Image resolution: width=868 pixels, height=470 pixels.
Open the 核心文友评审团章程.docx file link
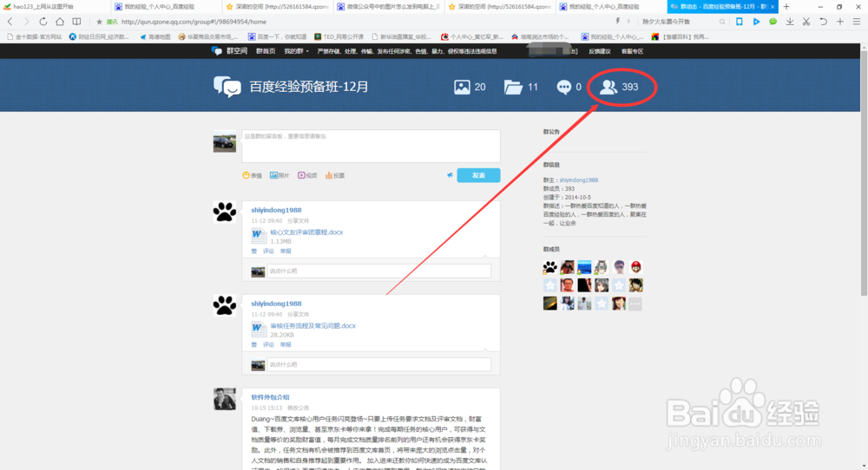coord(306,232)
